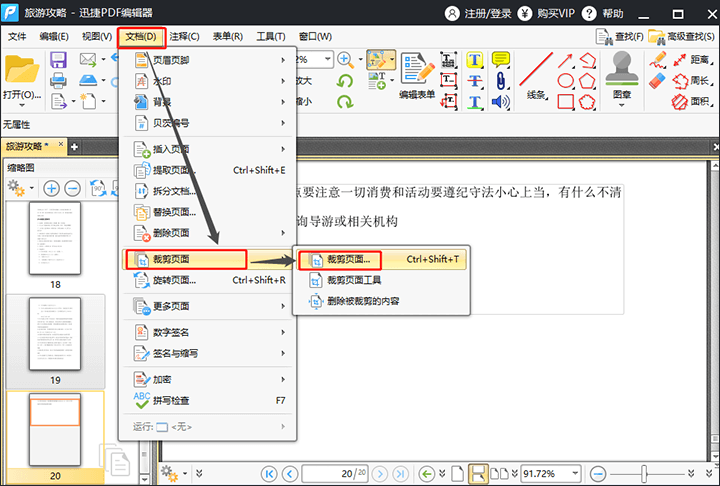Select the page 19 thumbnail
720x486 pixels.
coord(54,335)
